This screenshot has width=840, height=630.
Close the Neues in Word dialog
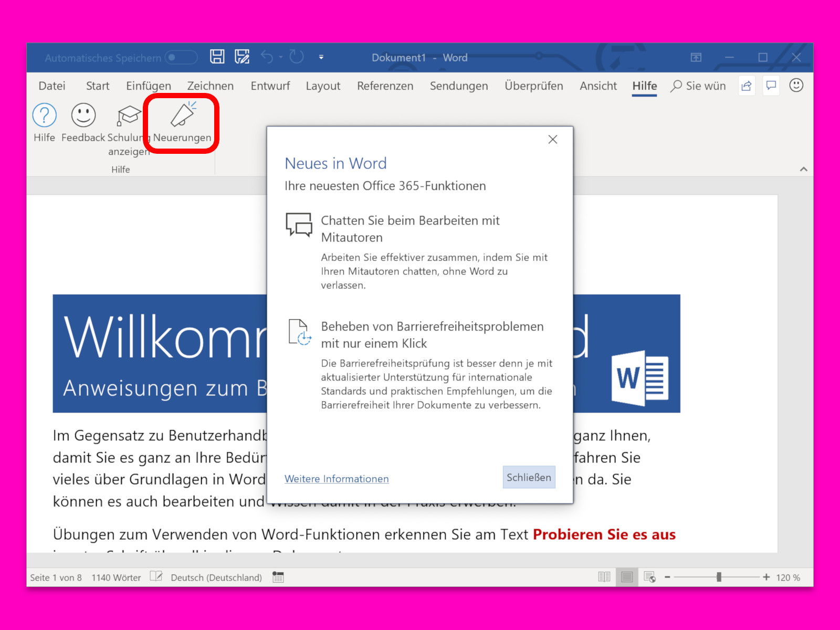(553, 139)
